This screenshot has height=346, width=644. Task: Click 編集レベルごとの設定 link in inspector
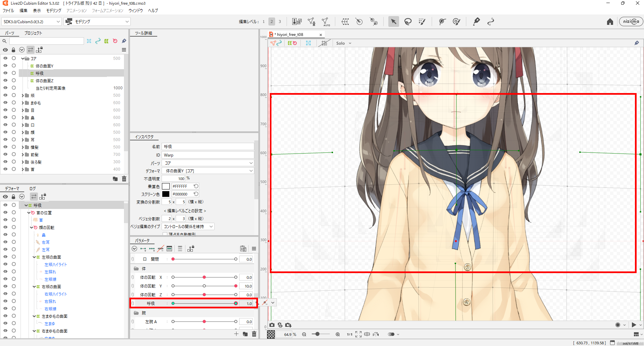click(x=185, y=211)
